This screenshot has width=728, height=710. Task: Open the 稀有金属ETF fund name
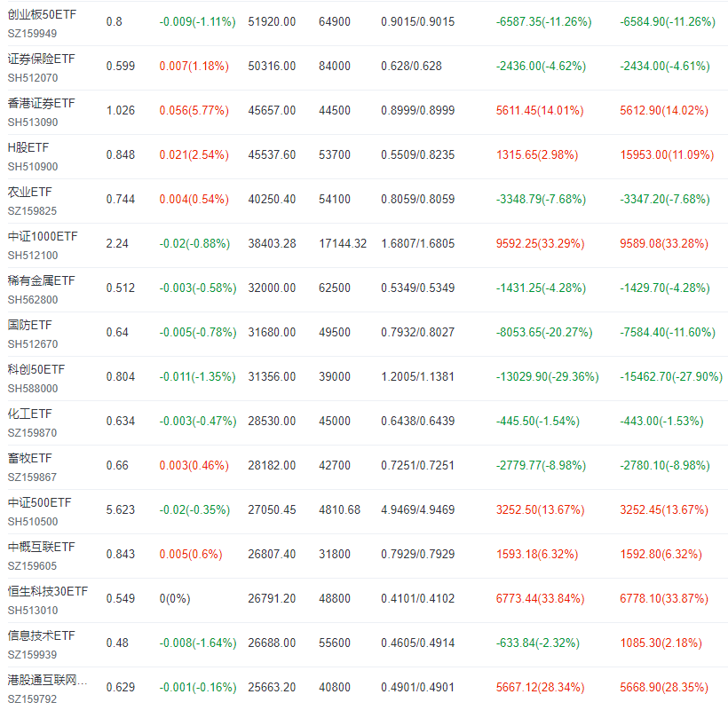tap(42, 281)
